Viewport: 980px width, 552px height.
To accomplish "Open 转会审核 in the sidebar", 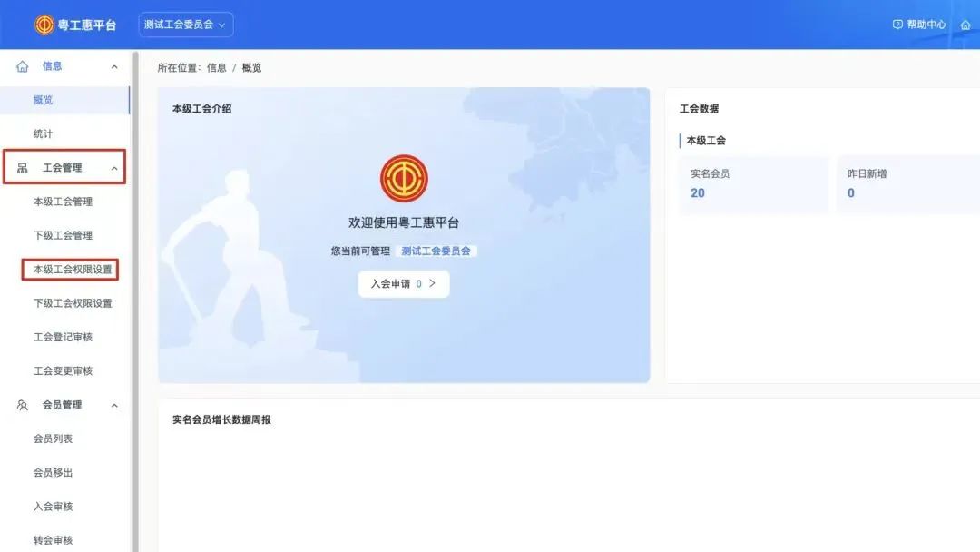I will point(53,540).
